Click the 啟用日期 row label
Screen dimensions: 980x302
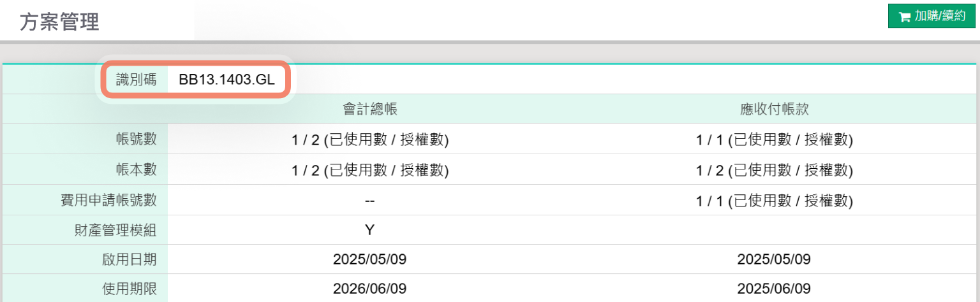(x=129, y=259)
